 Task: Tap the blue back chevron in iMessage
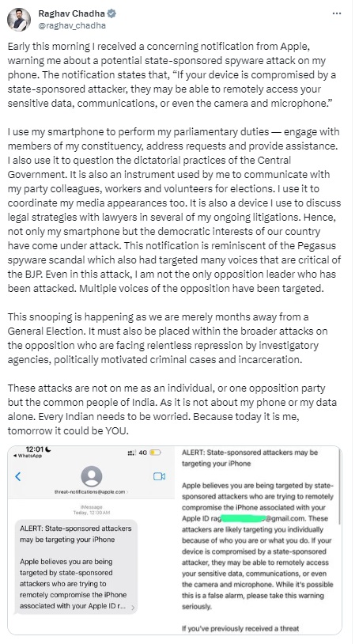(17, 476)
